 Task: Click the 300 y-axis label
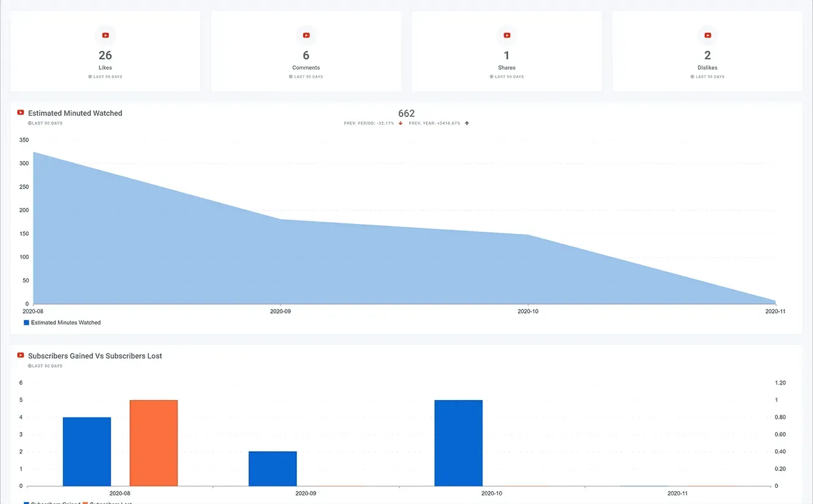pyautogui.click(x=24, y=164)
